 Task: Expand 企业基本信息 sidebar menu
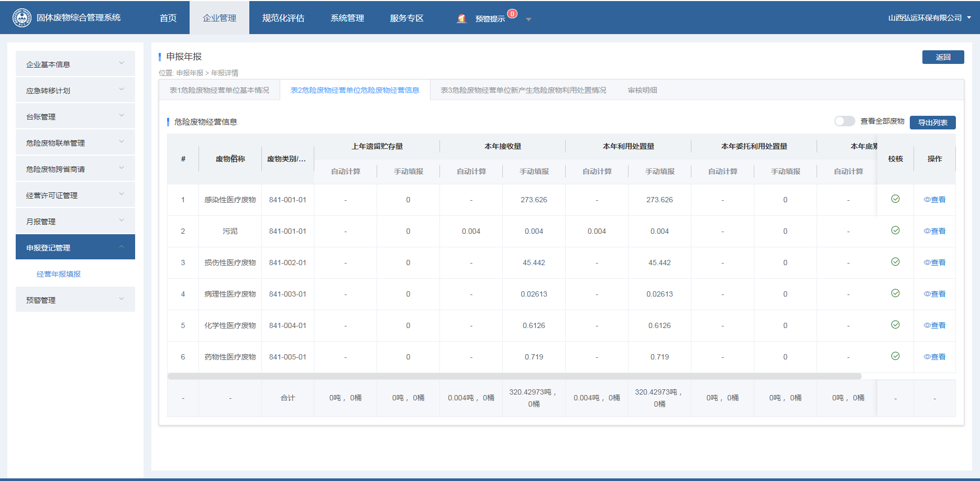[x=75, y=64]
